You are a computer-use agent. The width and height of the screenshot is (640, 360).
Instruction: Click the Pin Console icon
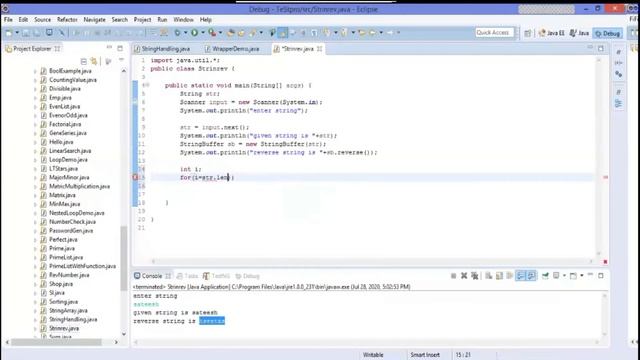coord(545,276)
